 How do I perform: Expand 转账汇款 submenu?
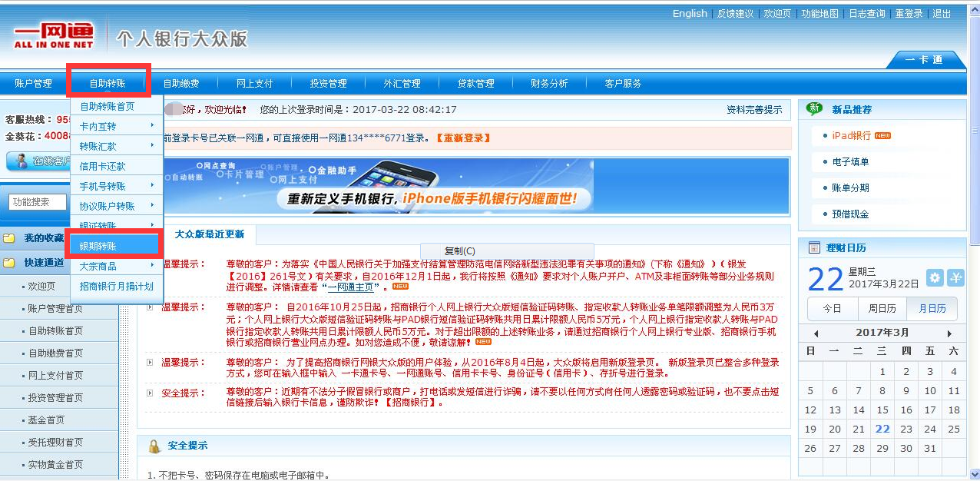tap(152, 145)
